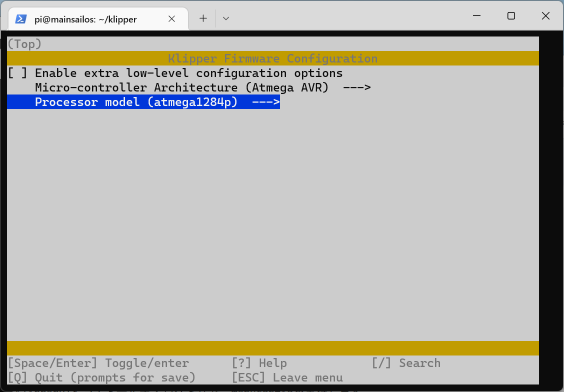
Task: Click the (Top) breadcrumb text
Action: [24, 44]
